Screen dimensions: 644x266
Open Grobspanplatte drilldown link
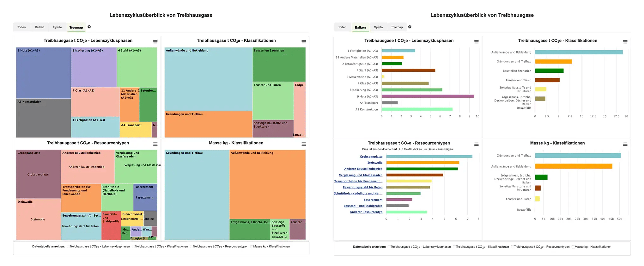coord(371,157)
